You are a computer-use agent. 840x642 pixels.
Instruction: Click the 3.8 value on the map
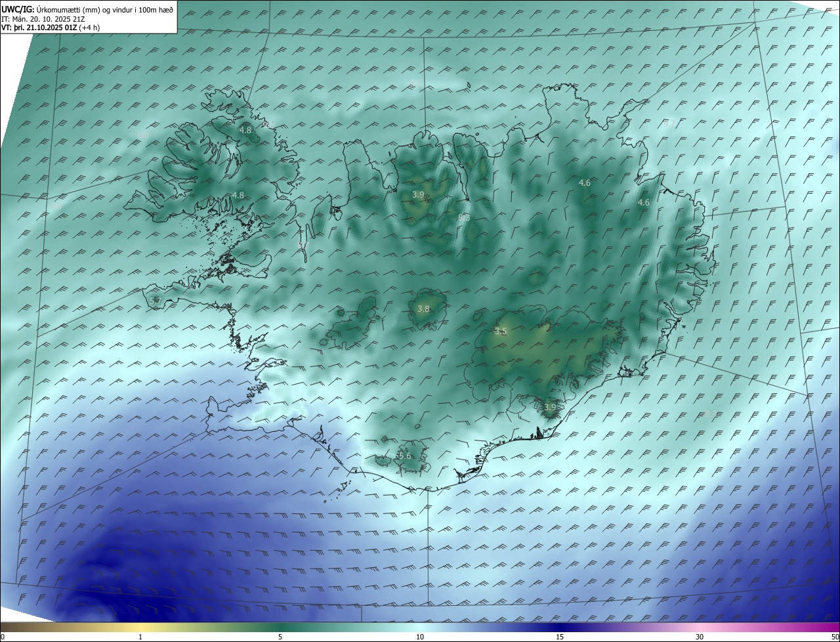[x=423, y=309]
